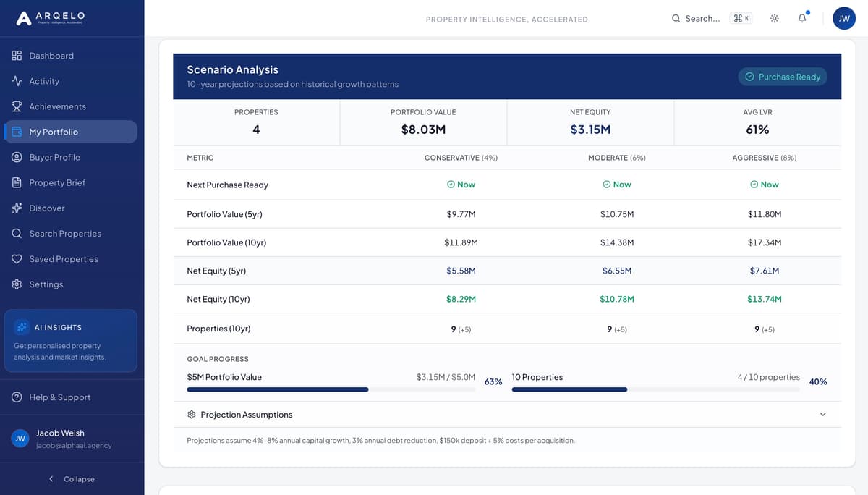Open the search with ⌘K shortcut button
Viewport: 868px width, 495px height.
(x=741, y=18)
